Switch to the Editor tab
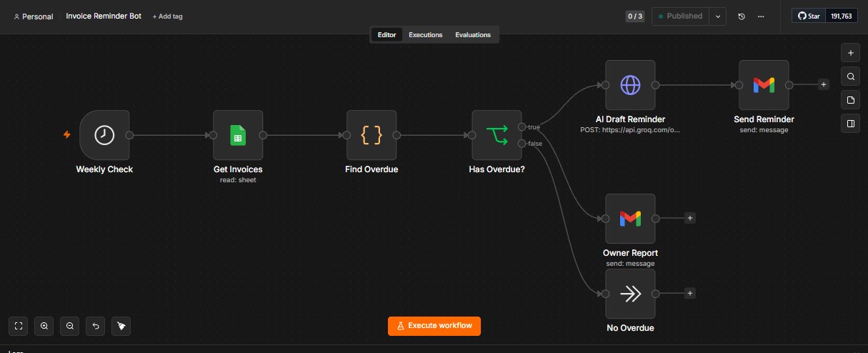 tap(386, 35)
